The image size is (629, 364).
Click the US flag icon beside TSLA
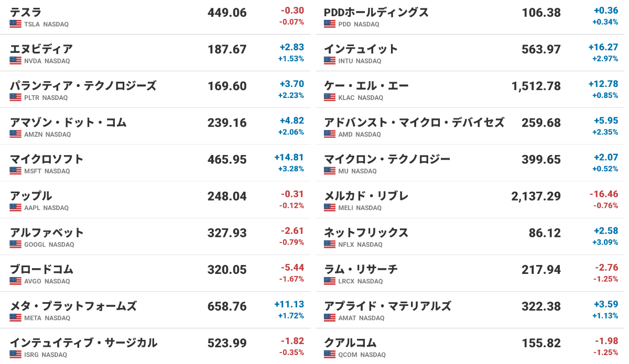pos(15,24)
